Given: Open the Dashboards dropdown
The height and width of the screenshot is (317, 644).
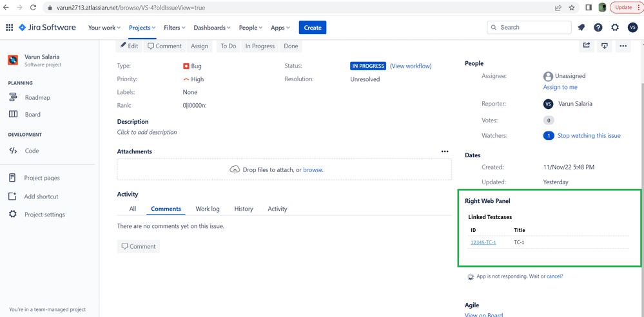Looking at the screenshot, I should (212, 28).
